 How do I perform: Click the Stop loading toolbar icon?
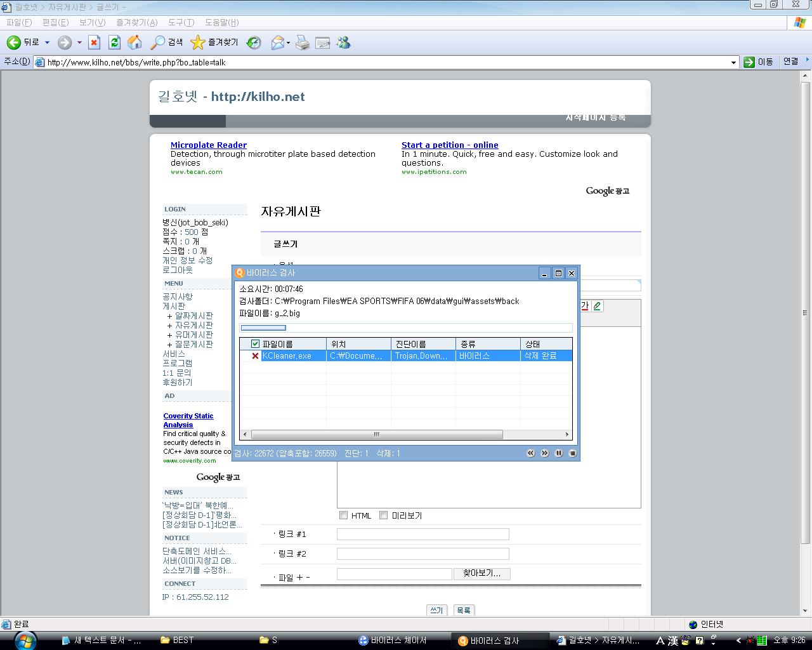coord(94,43)
